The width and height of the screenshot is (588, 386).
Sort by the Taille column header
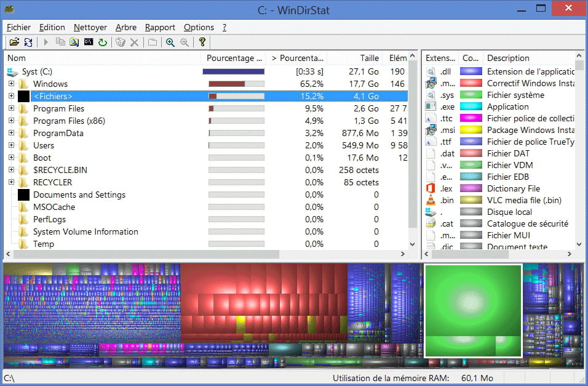(355, 58)
